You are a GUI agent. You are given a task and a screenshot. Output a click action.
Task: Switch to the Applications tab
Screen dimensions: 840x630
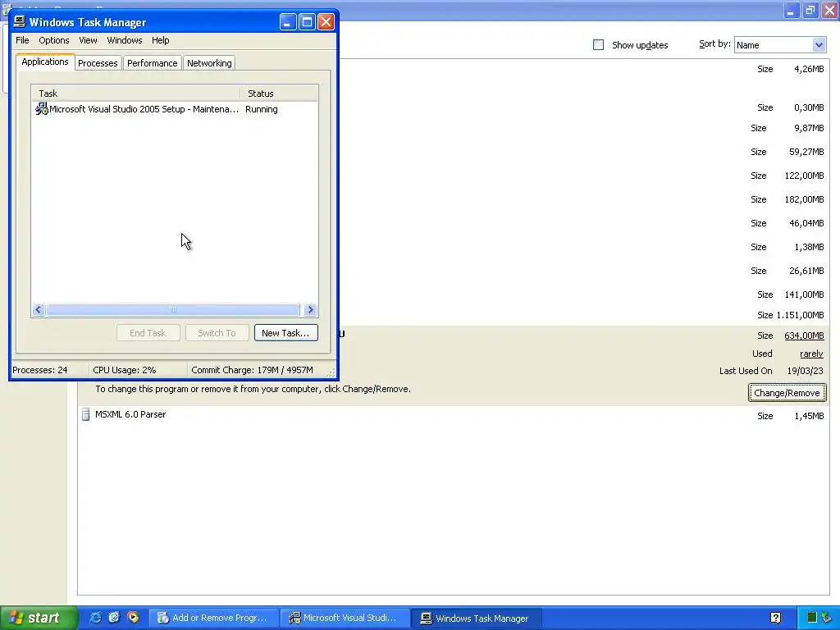[45, 62]
